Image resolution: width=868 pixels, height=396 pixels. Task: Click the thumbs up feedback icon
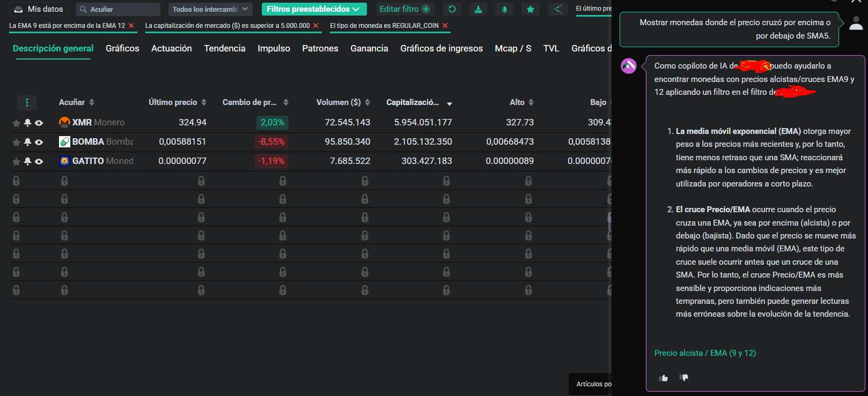pyautogui.click(x=664, y=378)
